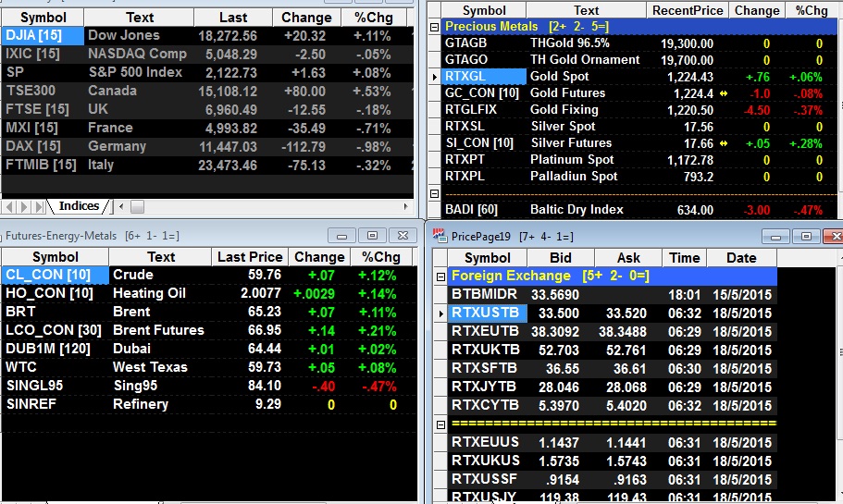Select the GC_CON [10] Gold Futures row

point(639,93)
